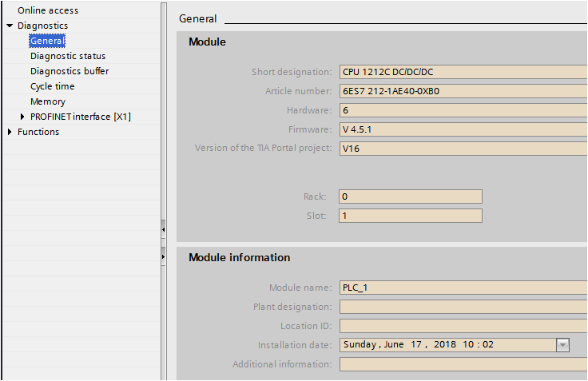
Task: Collapse the Diagnostics tree node
Action: coord(9,26)
